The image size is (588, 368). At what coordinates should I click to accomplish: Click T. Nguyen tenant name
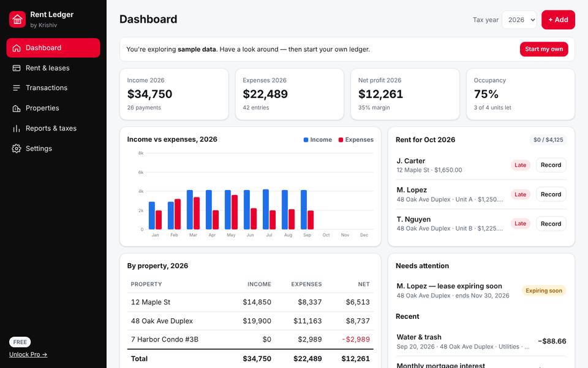413,220
